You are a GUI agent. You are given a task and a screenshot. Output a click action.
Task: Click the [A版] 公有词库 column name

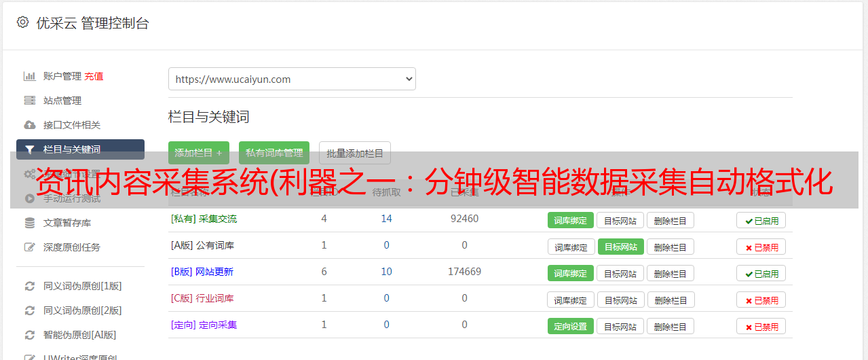pos(202,245)
